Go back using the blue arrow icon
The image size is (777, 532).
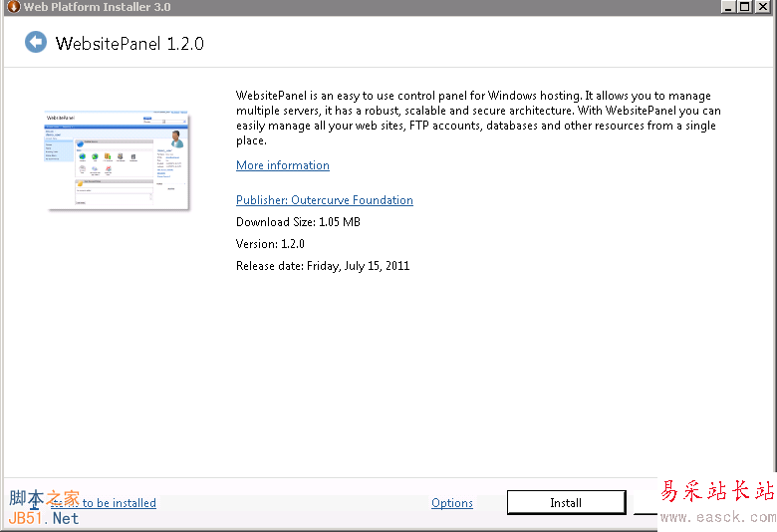pyautogui.click(x=36, y=42)
